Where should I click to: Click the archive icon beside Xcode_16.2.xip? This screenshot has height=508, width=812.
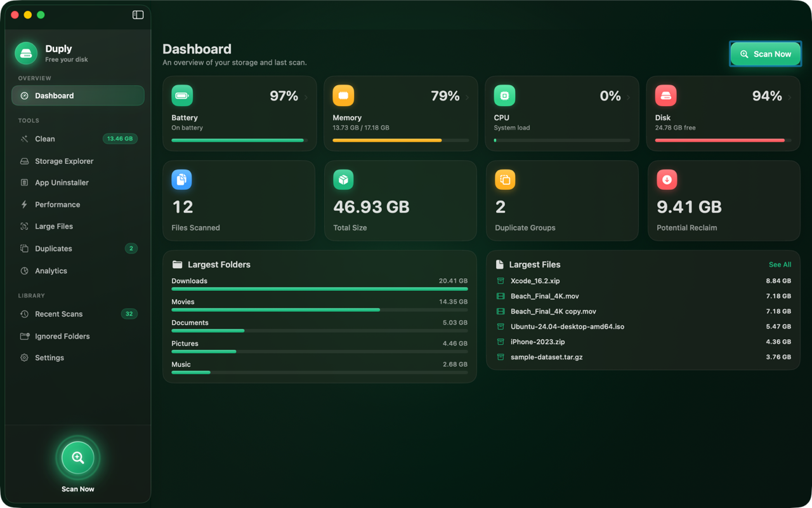[x=501, y=281]
